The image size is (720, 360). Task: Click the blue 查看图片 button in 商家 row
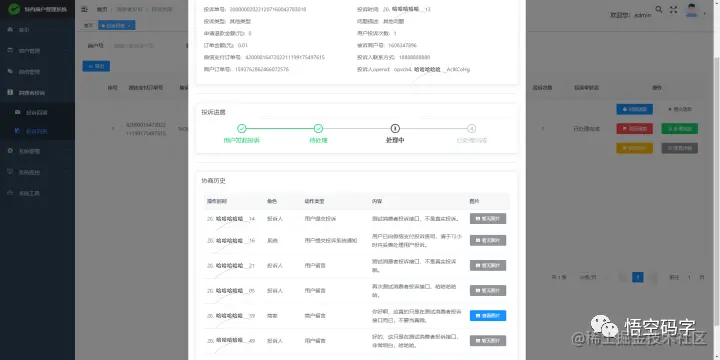[x=488, y=315]
